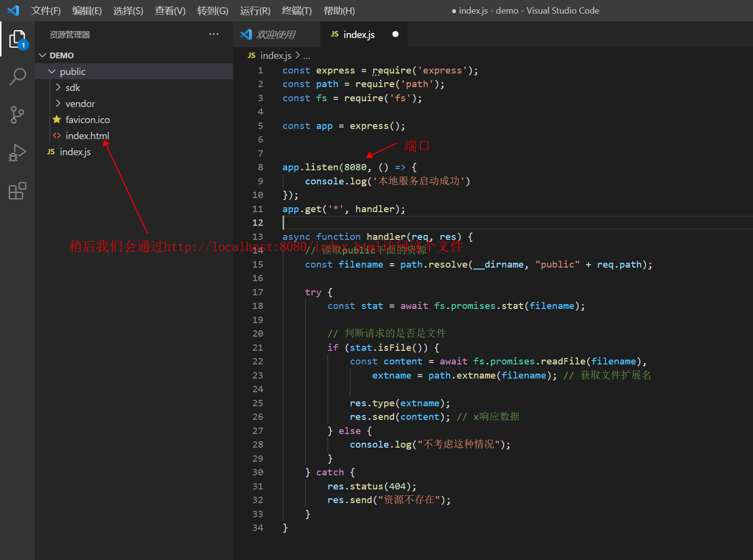Open the Search view in activity bar
Viewport: 753px width, 560px height.
point(18,76)
